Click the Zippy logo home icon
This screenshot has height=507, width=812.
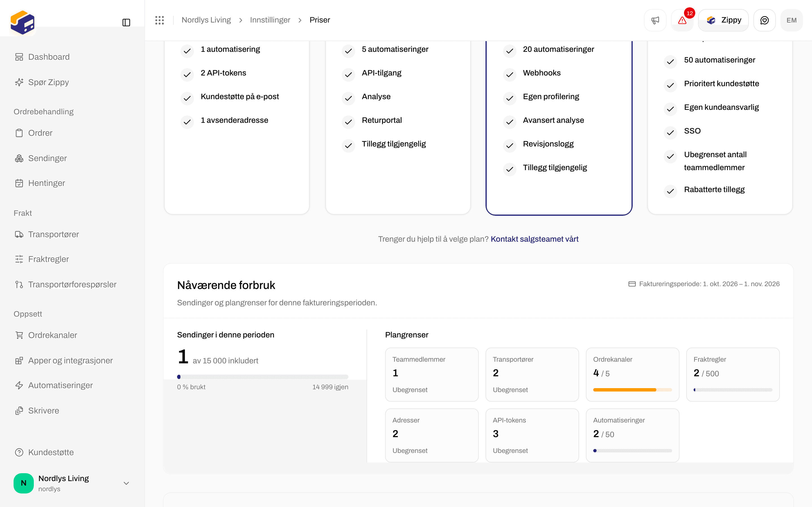23,23
